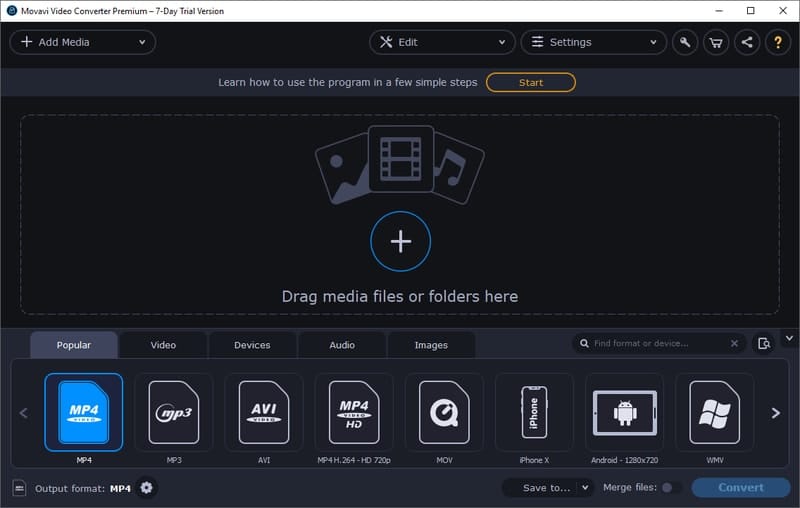Image resolution: width=800 pixels, height=508 pixels.
Task: Choose the MOV QuickTime preset
Action: (444, 412)
